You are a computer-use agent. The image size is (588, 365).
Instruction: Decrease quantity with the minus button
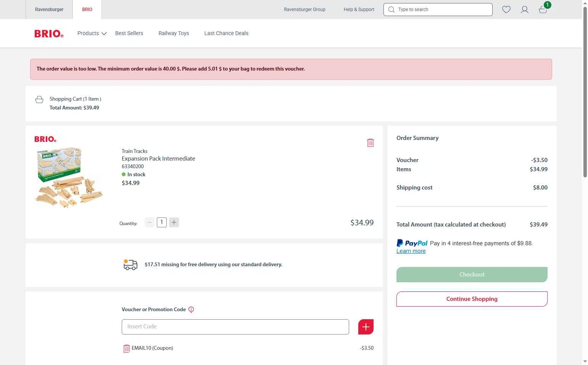150,222
